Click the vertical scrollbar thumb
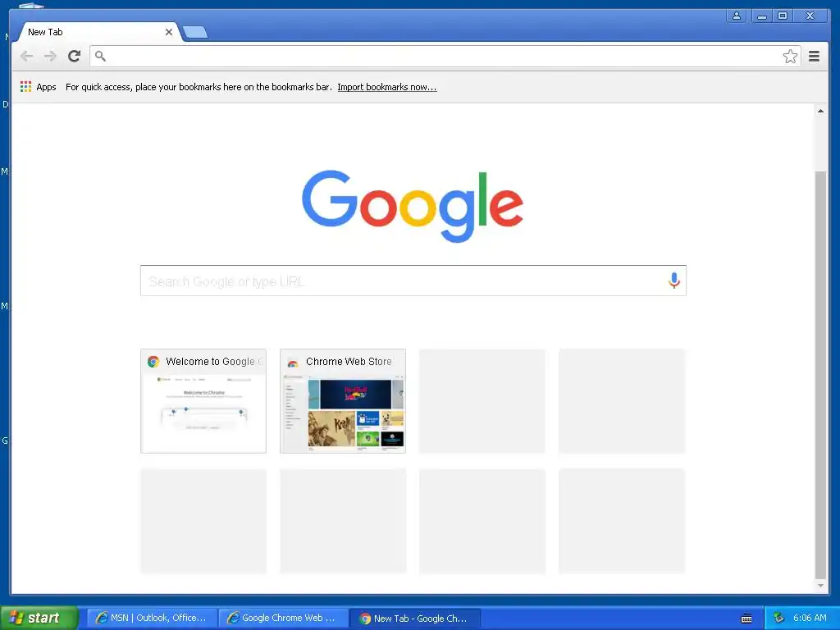Image resolution: width=840 pixels, height=630 pixels. (x=820, y=375)
